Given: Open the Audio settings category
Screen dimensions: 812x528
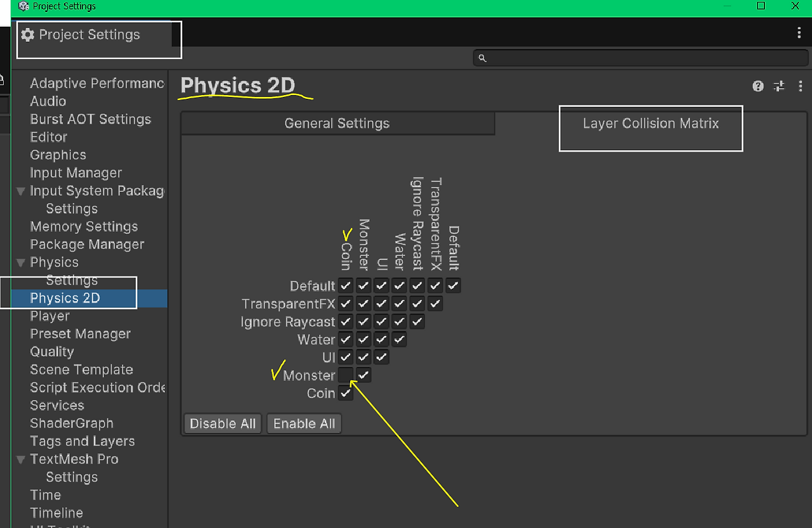Looking at the screenshot, I should [48, 101].
